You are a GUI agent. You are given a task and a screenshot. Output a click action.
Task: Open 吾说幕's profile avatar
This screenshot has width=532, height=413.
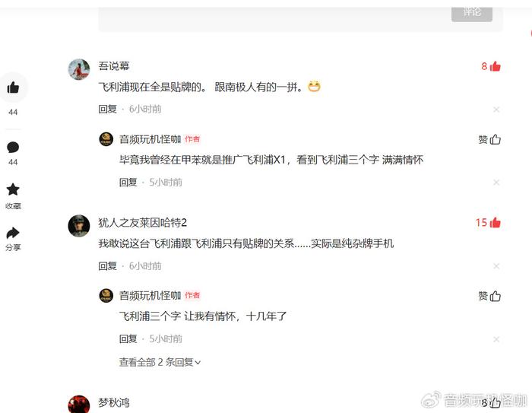pos(79,69)
